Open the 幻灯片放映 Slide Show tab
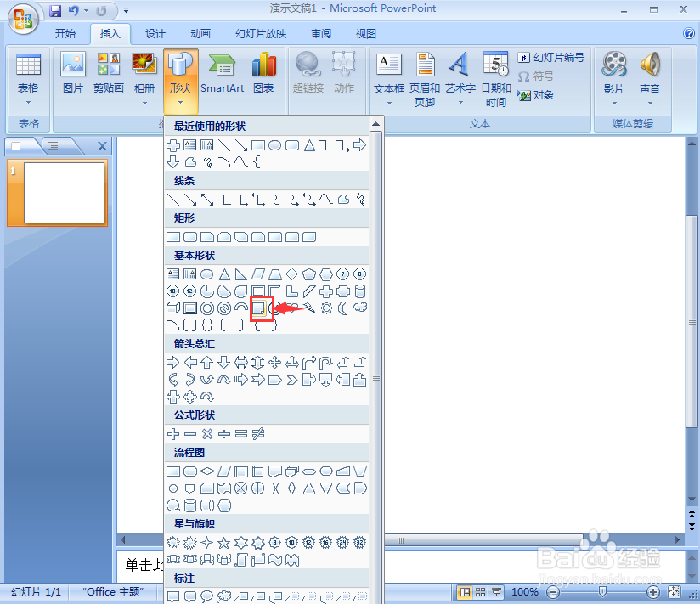The height and width of the screenshot is (604, 700). click(261, 33)
